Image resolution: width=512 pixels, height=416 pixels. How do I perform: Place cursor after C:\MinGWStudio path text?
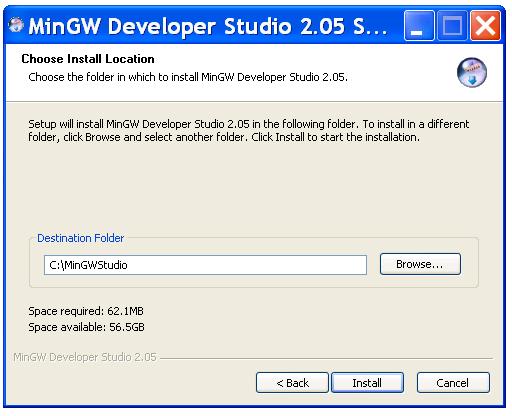(x=129, y=265)
